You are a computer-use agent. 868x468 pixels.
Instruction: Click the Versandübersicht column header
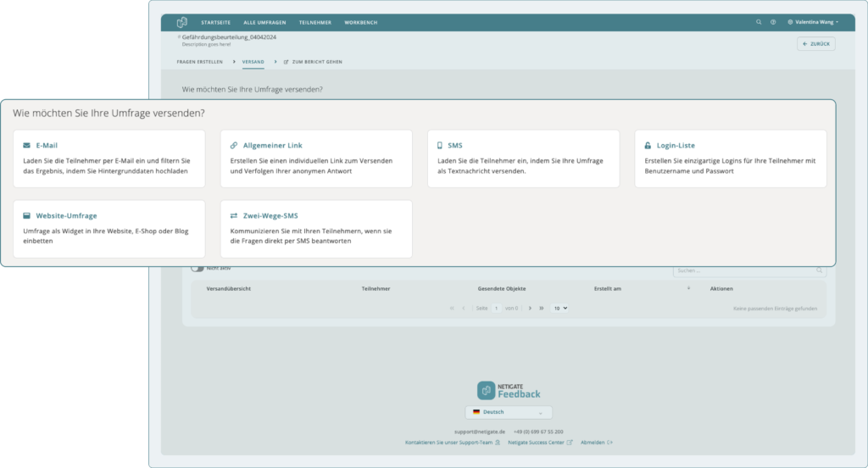pos(229,288)
